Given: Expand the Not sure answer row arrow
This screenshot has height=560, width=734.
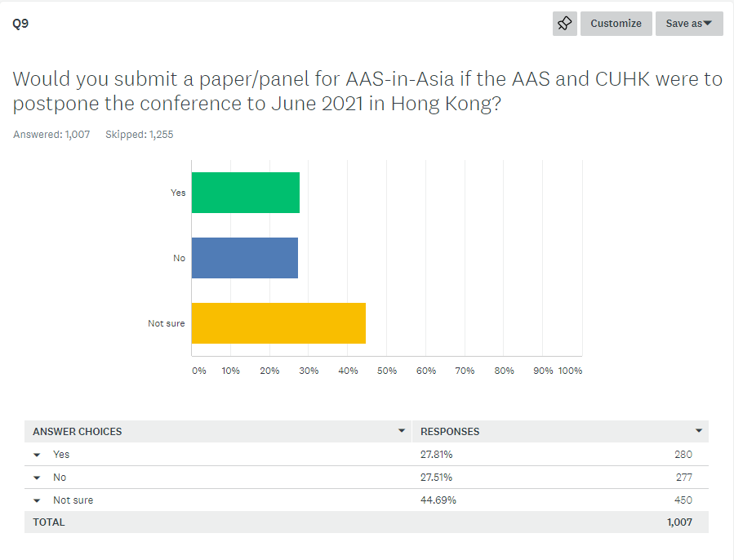Looking at the screenshot, I should (37, 500).
